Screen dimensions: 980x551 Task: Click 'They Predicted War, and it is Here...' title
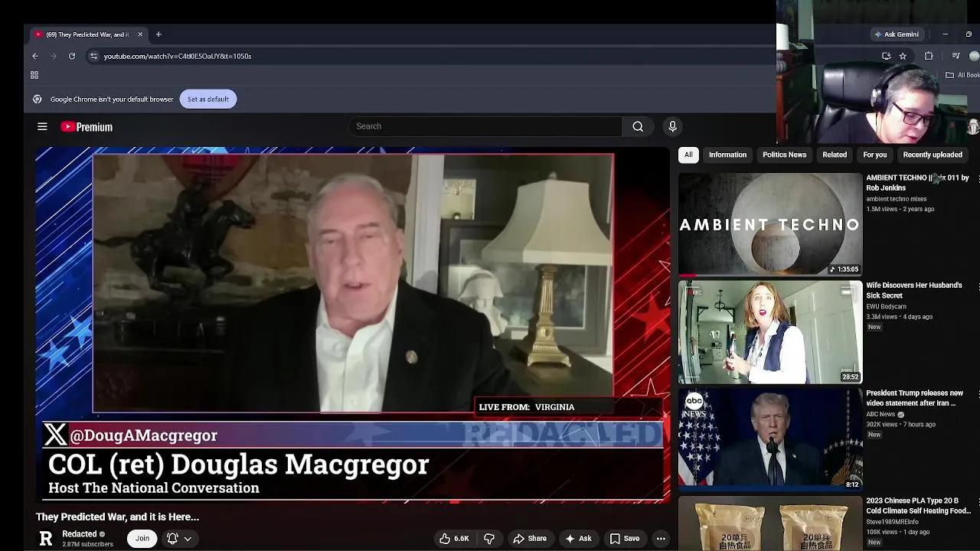[x=117, y=517]
